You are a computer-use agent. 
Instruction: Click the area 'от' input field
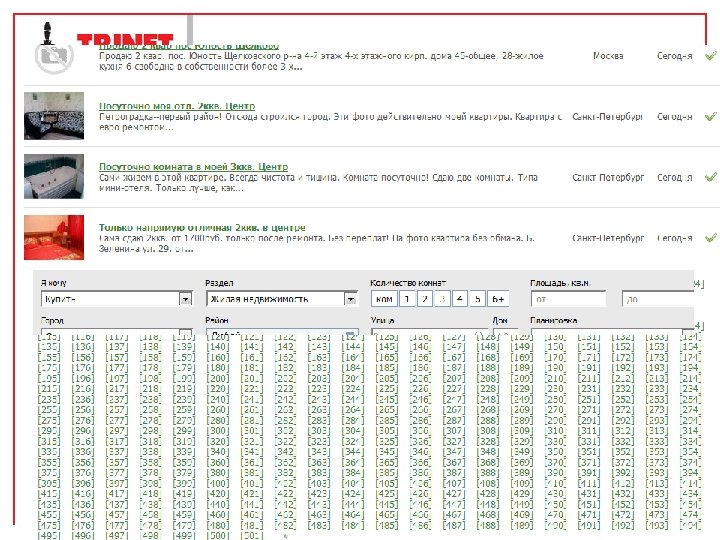568,299
